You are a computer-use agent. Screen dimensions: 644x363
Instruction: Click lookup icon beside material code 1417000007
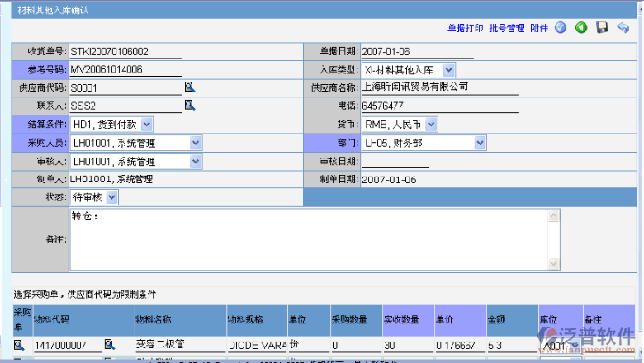pyautogui.click(x=108, y=344)
